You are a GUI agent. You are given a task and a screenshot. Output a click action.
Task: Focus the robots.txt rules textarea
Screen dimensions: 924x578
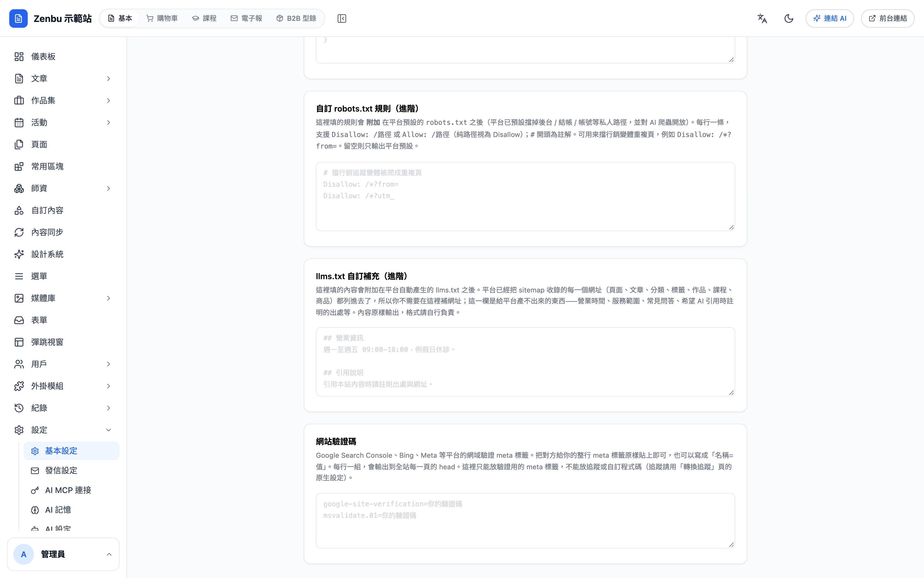526,197
